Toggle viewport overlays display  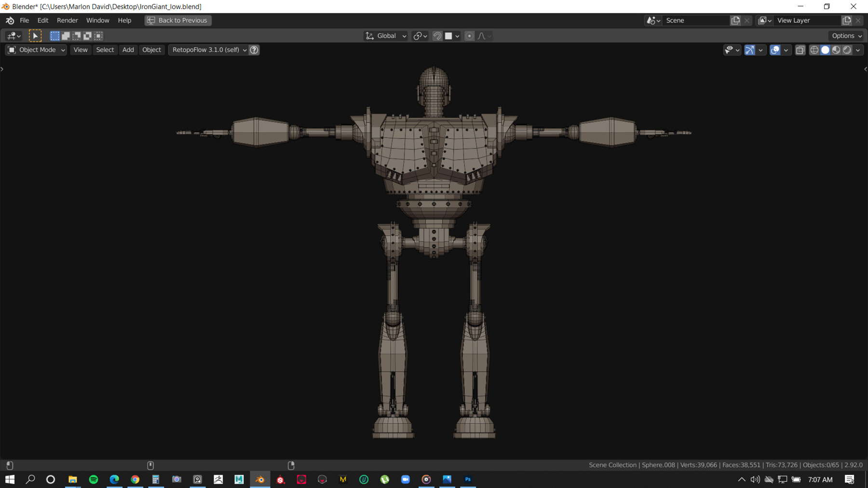[775, 50]
